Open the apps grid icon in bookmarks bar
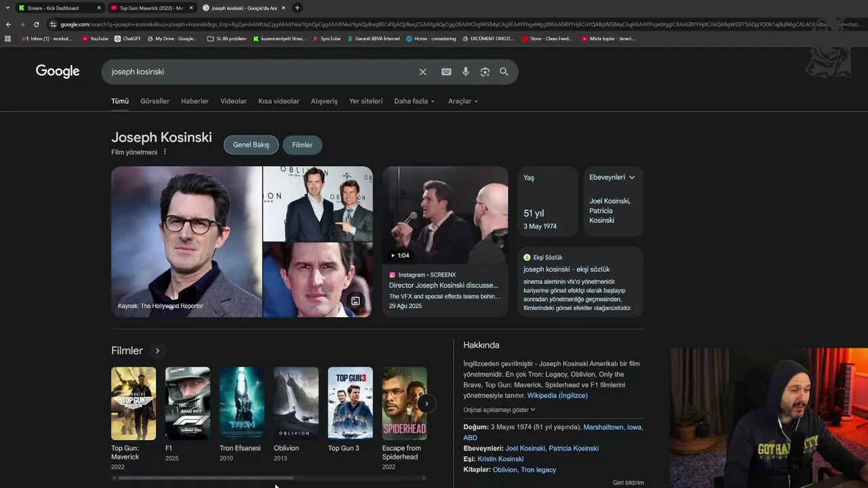 tap(8, 39)
